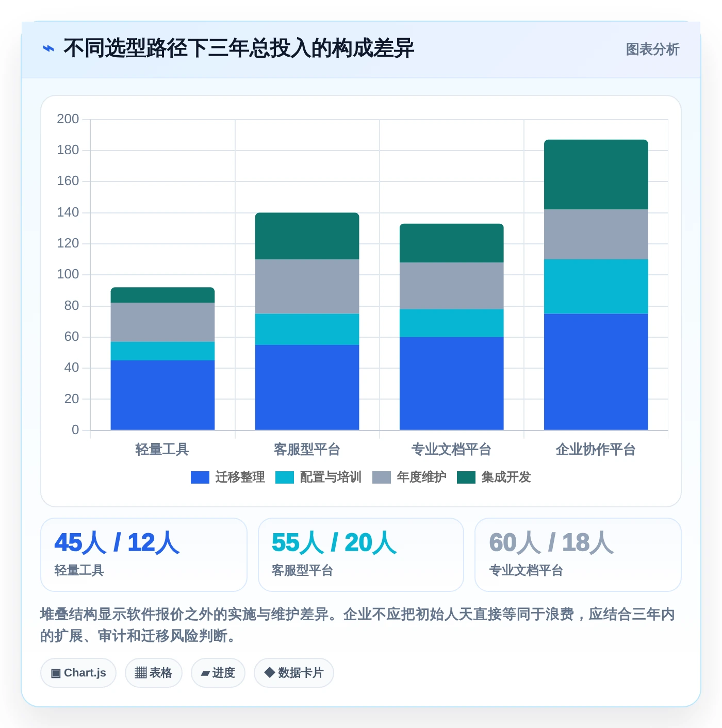Click the 轻量工具 x-axis label
The height and width of the screenshot is (728, 722).
click(162, 450)
